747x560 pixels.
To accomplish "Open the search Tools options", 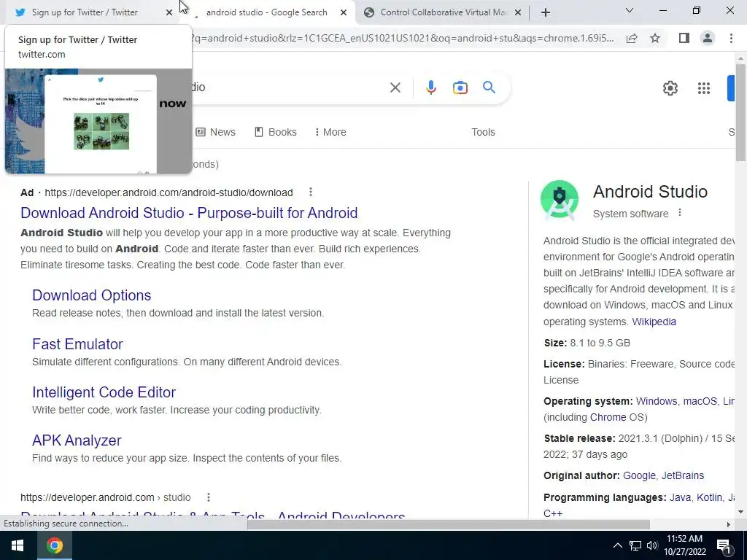I will pyautogui.click(x=483, y=132).
